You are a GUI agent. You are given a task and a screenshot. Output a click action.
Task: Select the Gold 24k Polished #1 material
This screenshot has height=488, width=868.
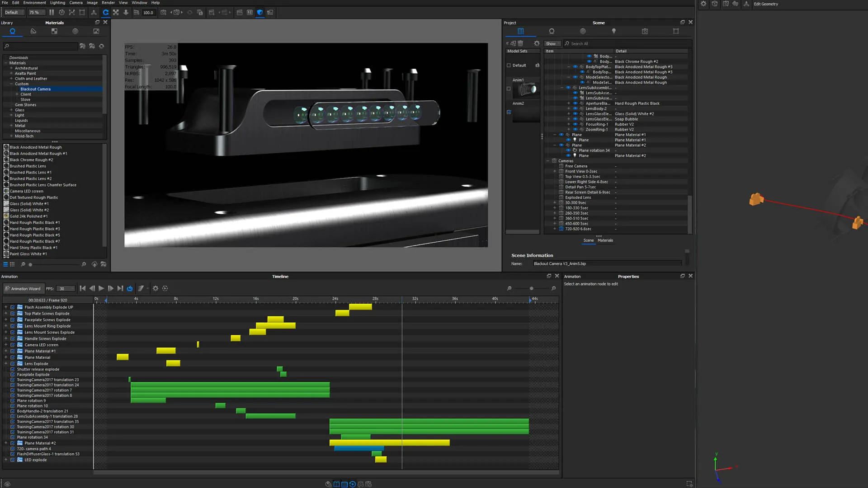(x=28, y=216)
